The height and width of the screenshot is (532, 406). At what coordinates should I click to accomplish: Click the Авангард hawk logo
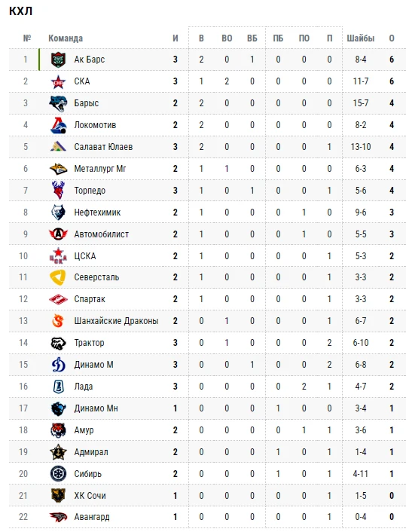click(58, 517)
